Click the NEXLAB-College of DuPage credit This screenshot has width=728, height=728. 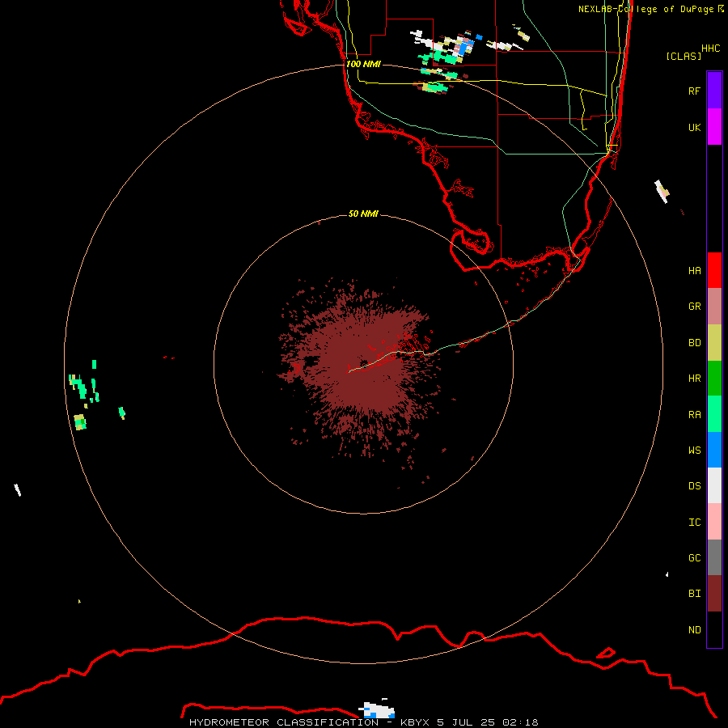pyautogui.click(x=645, y=9)
